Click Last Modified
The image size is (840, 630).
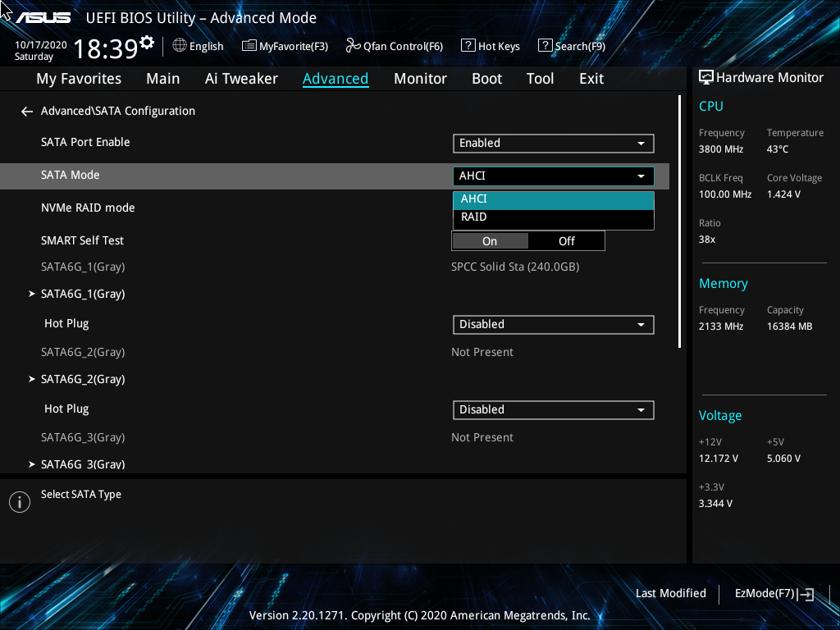[671, 594]
